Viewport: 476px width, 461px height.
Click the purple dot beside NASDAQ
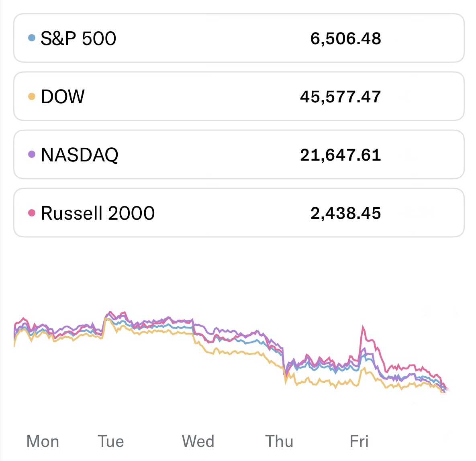tap(32, 155)
